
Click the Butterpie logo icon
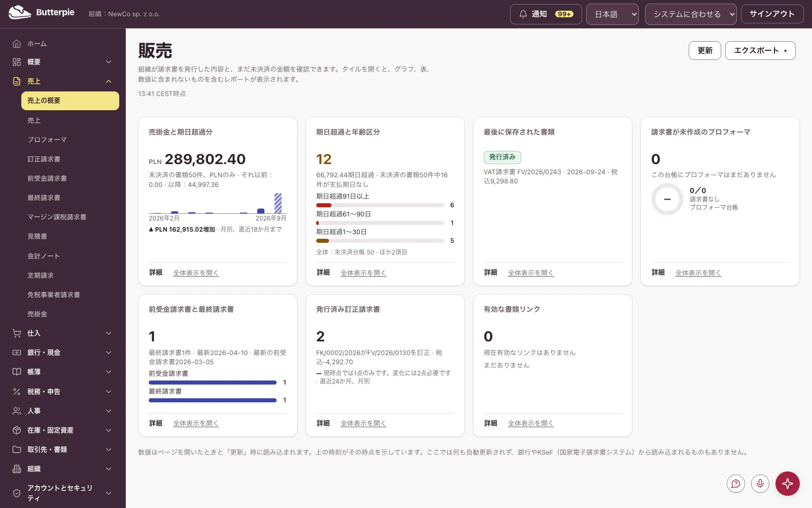click(x=20, y=13)
